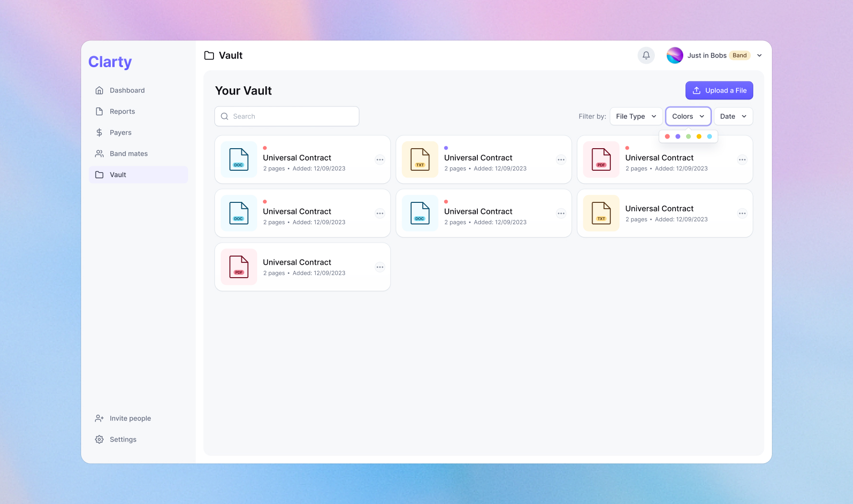
Task: Select the Vault folder icon in the sidebar
Action: pyautogui.click(x=99, y=175)
